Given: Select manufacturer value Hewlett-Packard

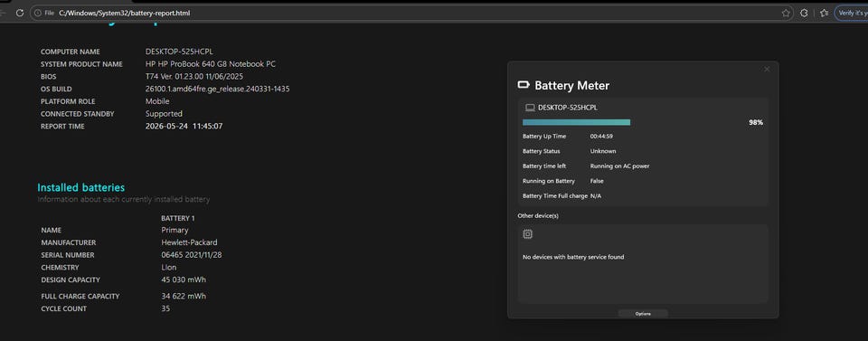Looking at the screenshot, I should [x=189, y=242].
